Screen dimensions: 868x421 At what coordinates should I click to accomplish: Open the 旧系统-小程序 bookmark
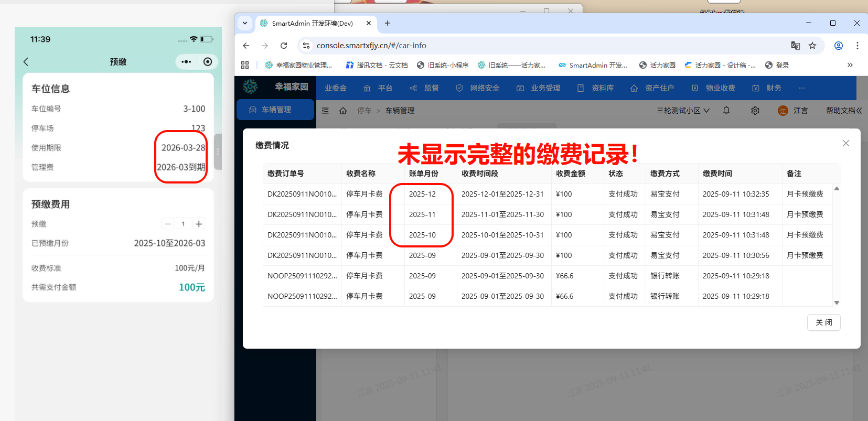point(443,65)
